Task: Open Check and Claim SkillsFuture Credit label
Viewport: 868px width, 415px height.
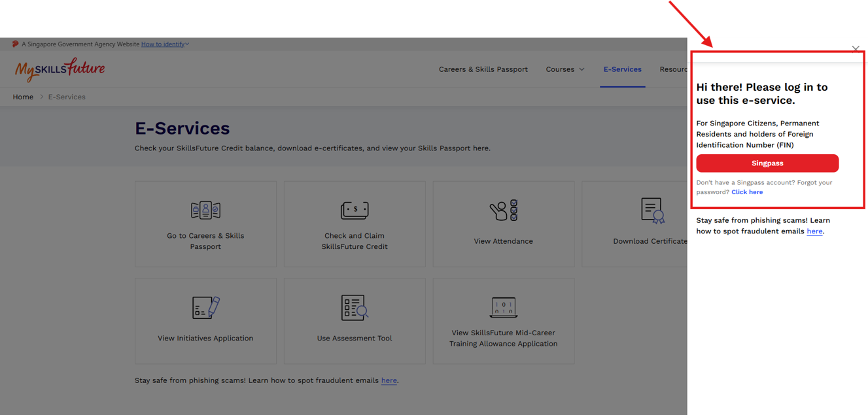Action: click(355, 241)
